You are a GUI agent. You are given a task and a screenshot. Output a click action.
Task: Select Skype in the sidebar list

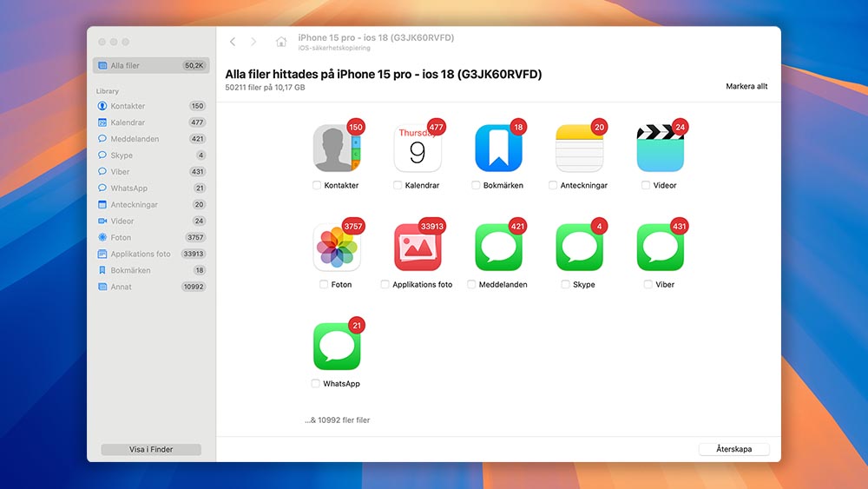pos(151,155)
